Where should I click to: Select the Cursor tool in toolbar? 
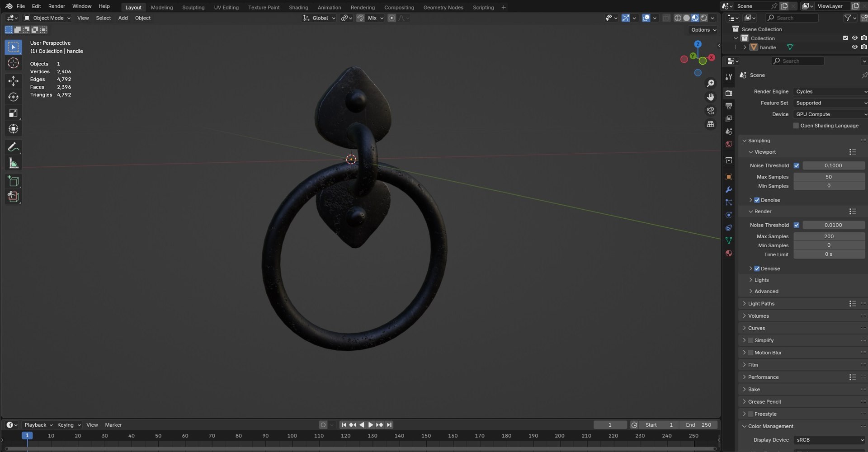(13, 63)
